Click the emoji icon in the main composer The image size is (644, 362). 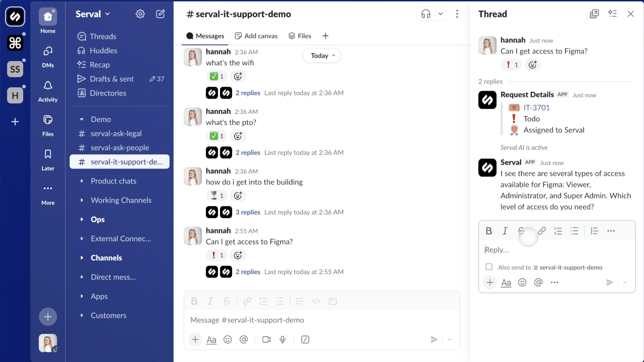point(227,339)
